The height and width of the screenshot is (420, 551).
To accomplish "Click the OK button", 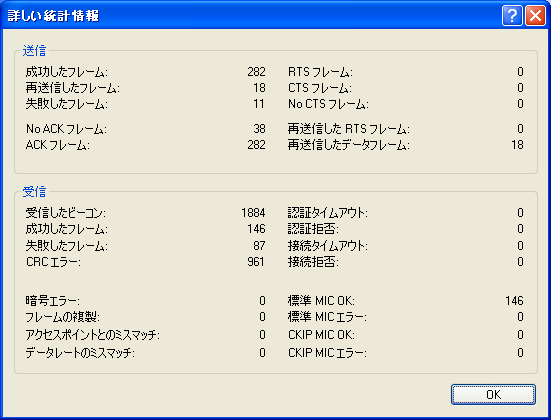I will pos(493,394).
